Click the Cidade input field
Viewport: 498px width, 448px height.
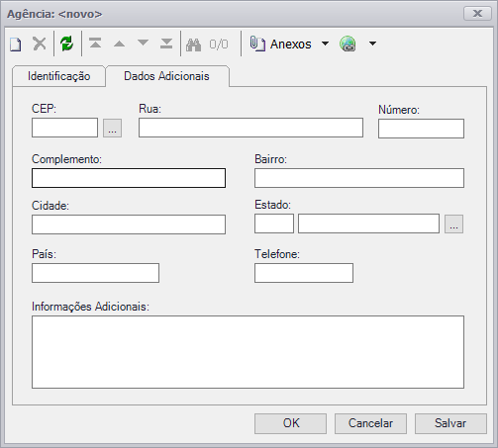(x=129, y=224)
